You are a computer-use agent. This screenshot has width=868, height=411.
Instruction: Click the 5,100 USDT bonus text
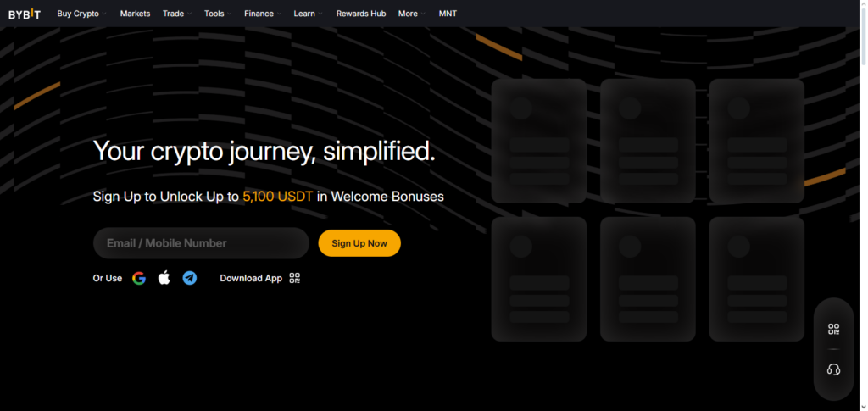point(278,197)
